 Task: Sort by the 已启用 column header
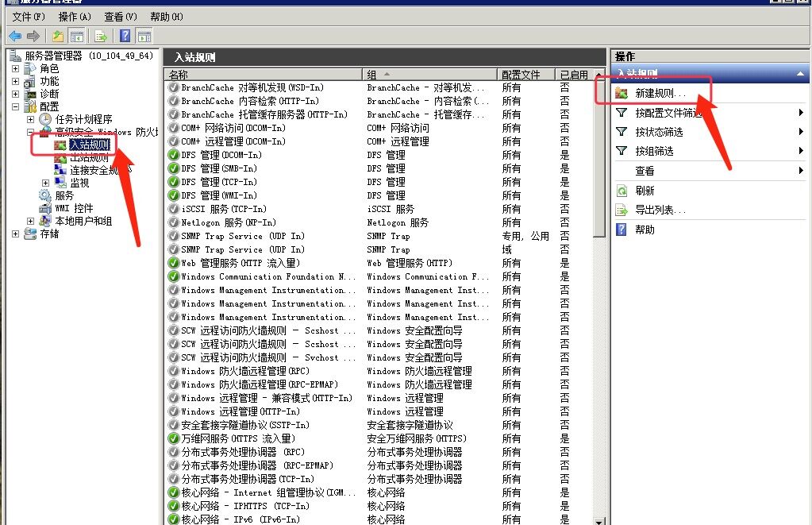pyautogui.click(x=573, y=75)
